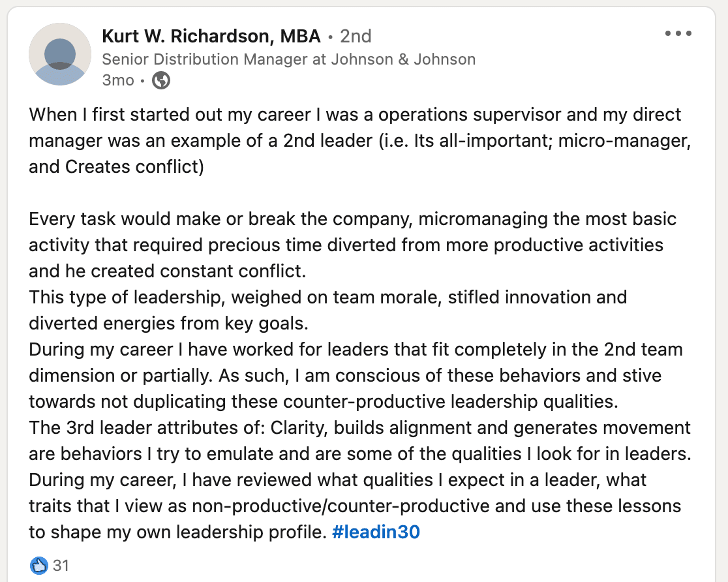This screenshot has height=582, width=728.
Task: Click the blue thumbs-up reaction icon
Action: pos(38,565)
